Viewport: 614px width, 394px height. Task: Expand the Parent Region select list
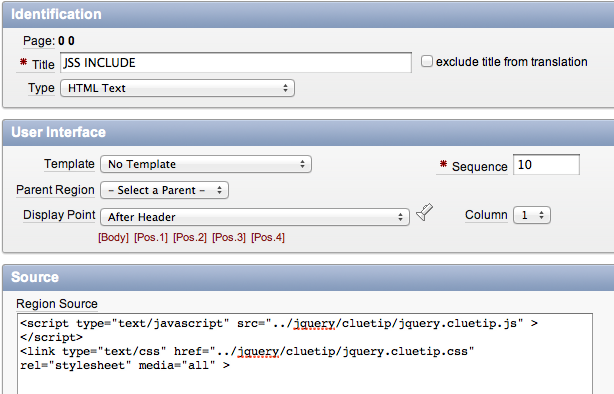pos(164,190)
